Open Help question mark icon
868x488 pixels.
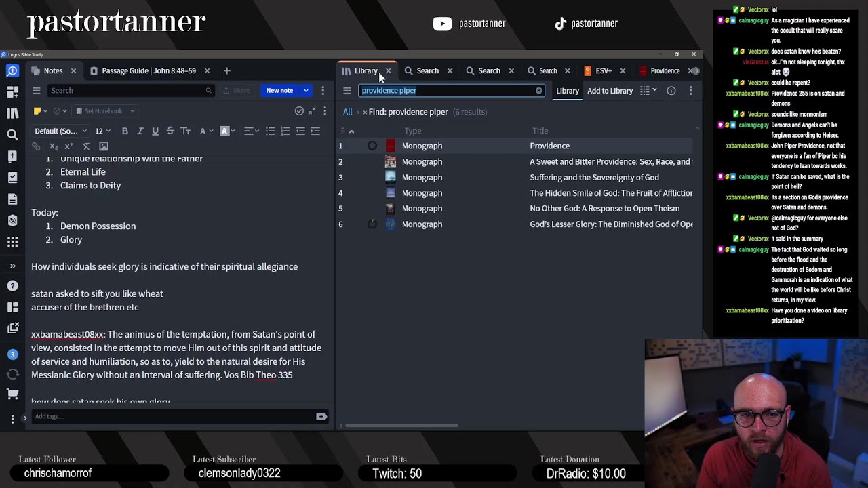(x=12, y=286)
